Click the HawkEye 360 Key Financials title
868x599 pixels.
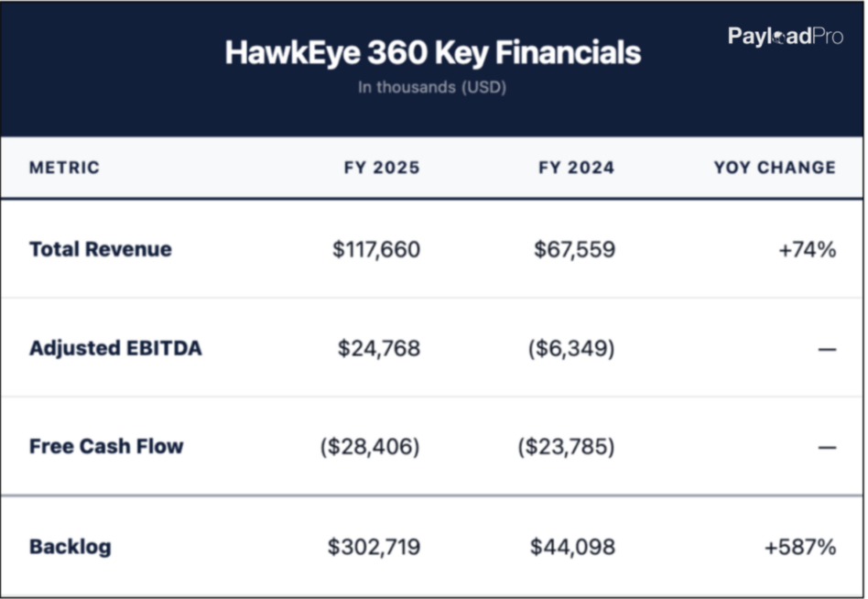(x=432, y=53)
